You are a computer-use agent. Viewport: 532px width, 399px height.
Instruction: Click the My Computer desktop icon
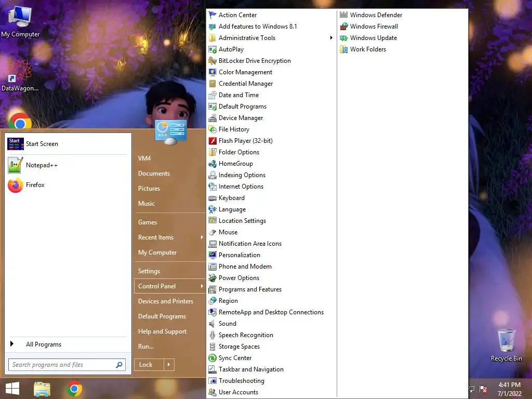point(20,16)
